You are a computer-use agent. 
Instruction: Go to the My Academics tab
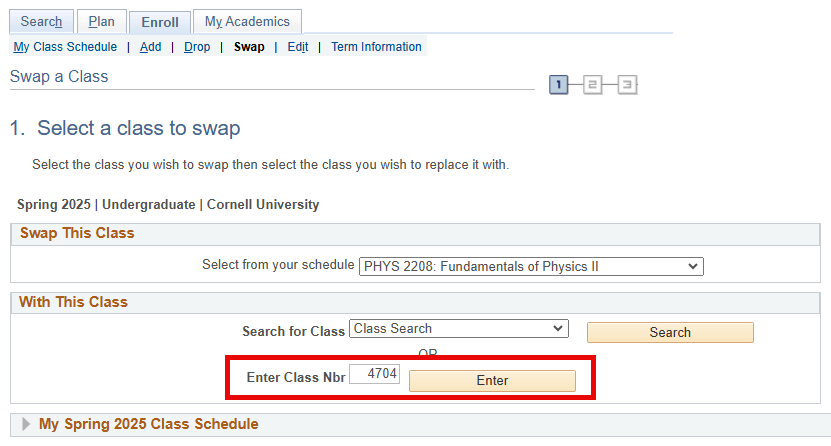pos(247,21)
